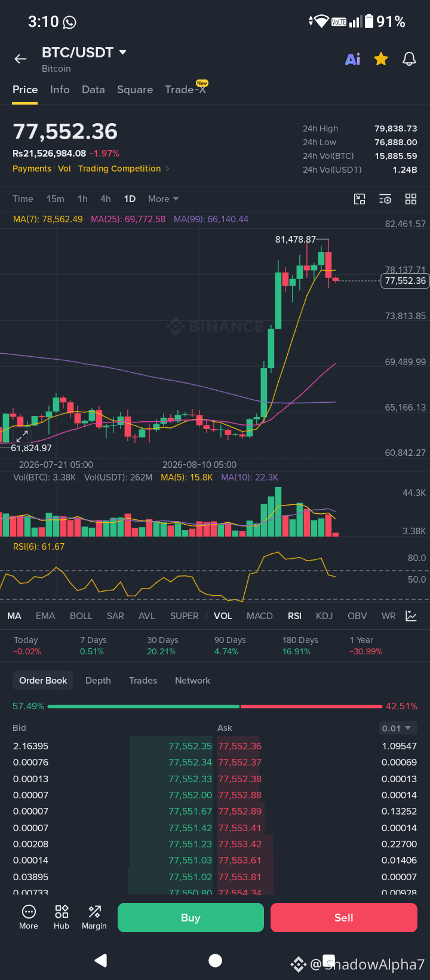Select the KDJ sub-indicator
This screenshot has height=980, width=430.
tap(324, 616)
